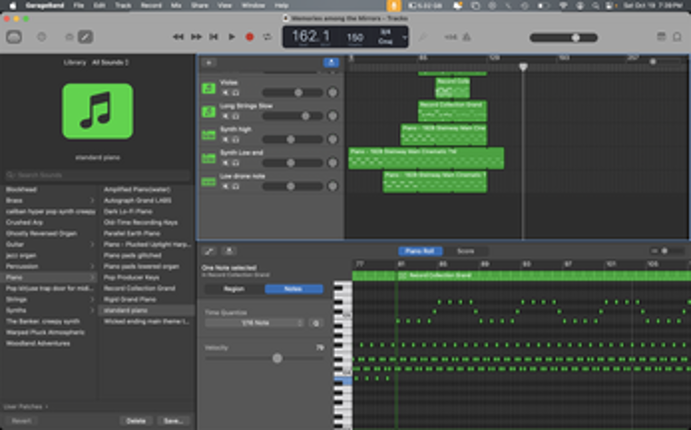Go to beginning with transport button

[214, 37]
